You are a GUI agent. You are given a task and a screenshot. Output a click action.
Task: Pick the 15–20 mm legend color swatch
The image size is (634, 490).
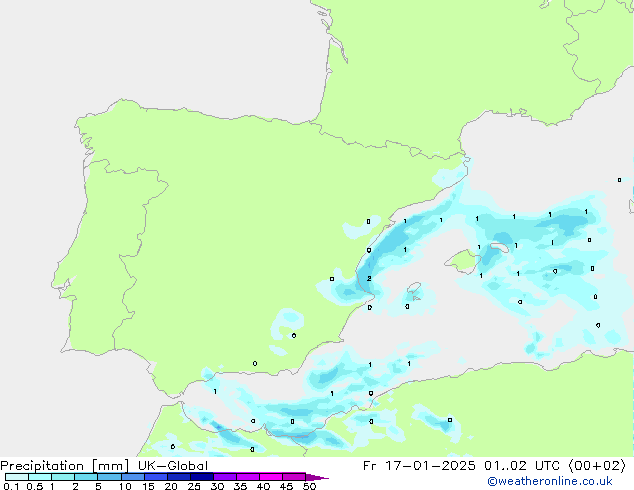click(155, 477)
